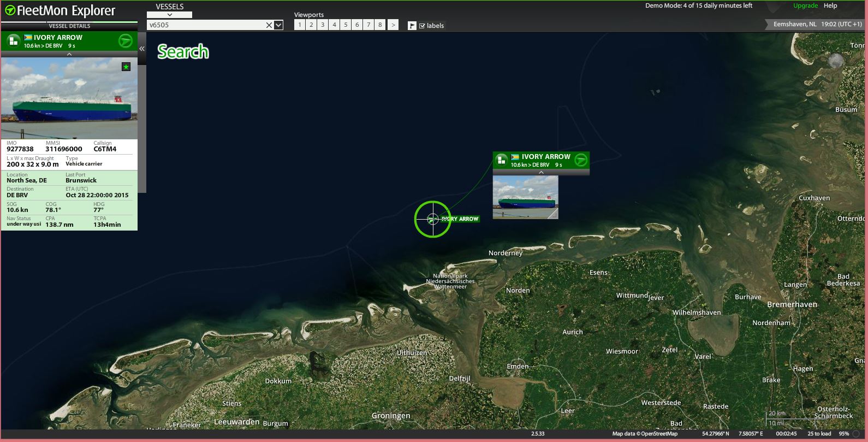Image resolution: width=868 pixels, height=442 pixels.
Task: Click the flag icon next to labels
Action: click(412, 26)
